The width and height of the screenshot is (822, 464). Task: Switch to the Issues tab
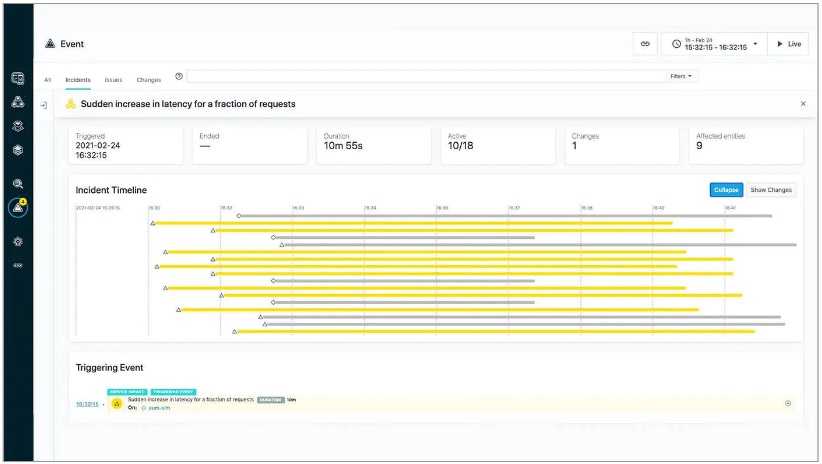click(113, 80)
